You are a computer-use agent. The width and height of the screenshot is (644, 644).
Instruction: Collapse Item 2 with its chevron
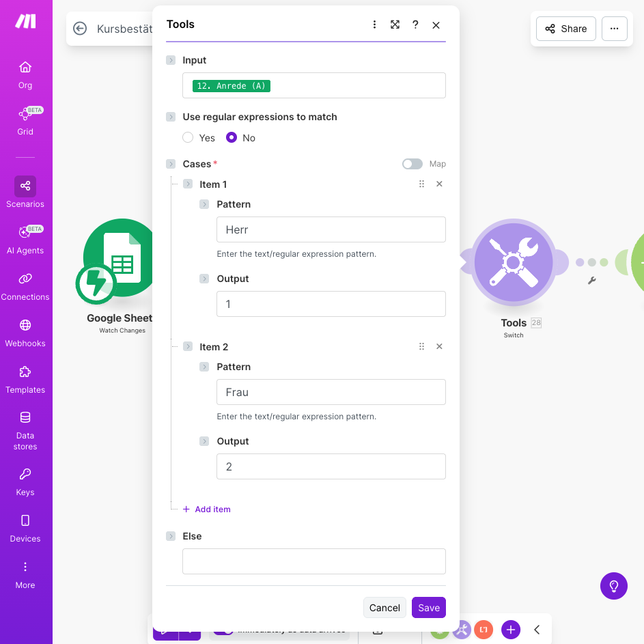tap(188, 346)
